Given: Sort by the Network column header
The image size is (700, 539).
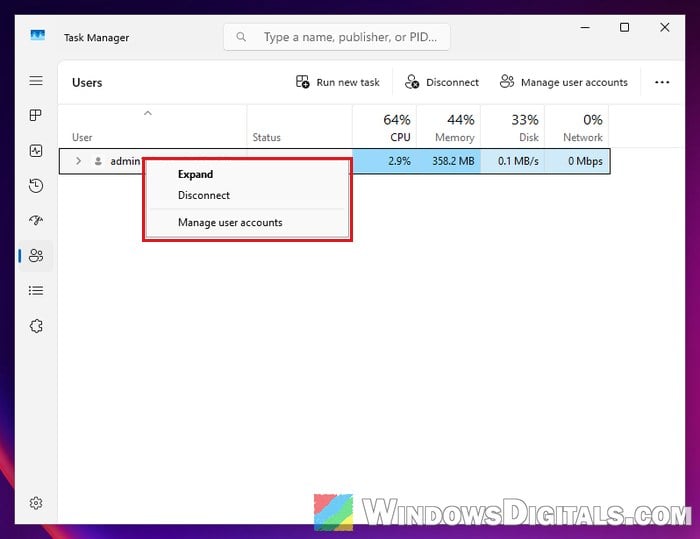Looking at the screenshot, I should click(577, 126).
